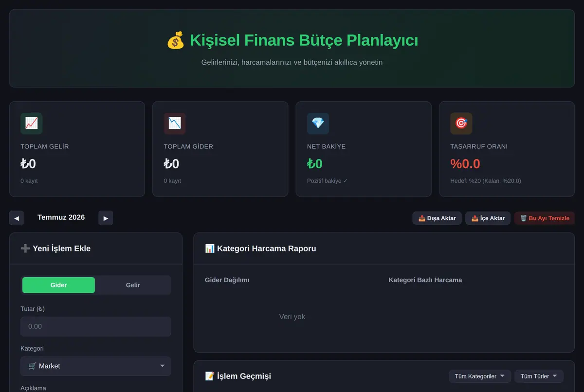Click the Kategori Bazlı Harcama heading
This screenshot has height=392, width=584.
(x=425, y=280)
